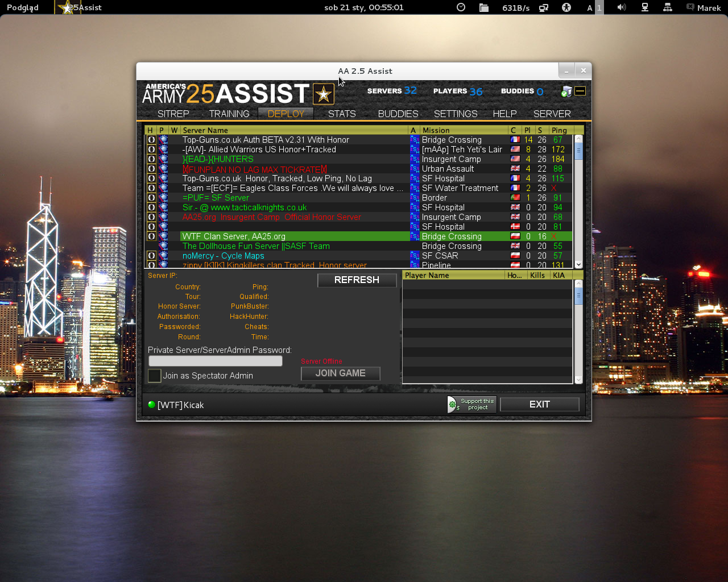Click the JOIN GAME button
The image size is (728, 582).
(x=340, y=373)
